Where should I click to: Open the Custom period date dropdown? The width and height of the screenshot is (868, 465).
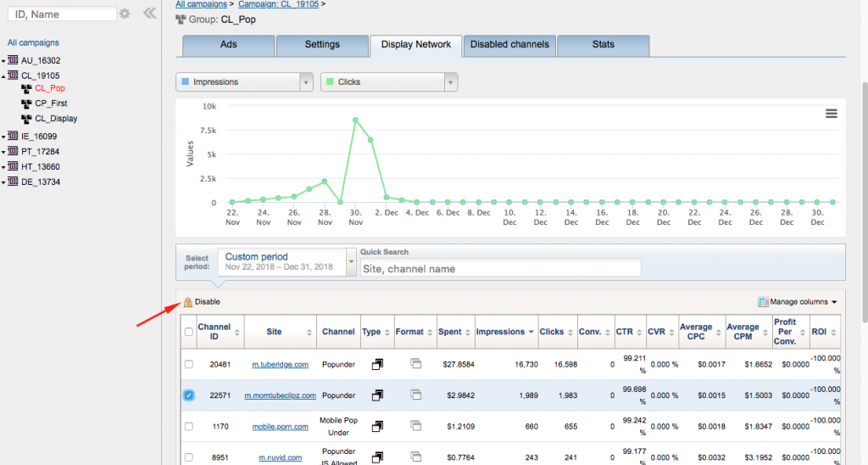(351, 261)
